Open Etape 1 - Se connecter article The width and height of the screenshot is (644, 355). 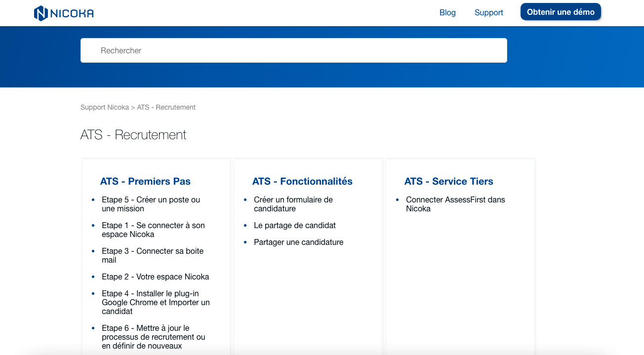click(x=153, y=230)
